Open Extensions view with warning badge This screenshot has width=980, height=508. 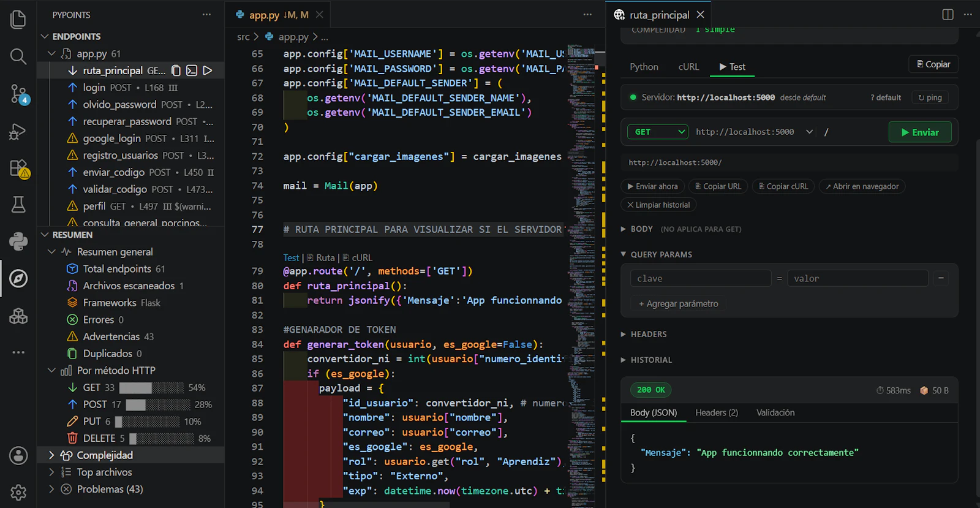point(18,168)
